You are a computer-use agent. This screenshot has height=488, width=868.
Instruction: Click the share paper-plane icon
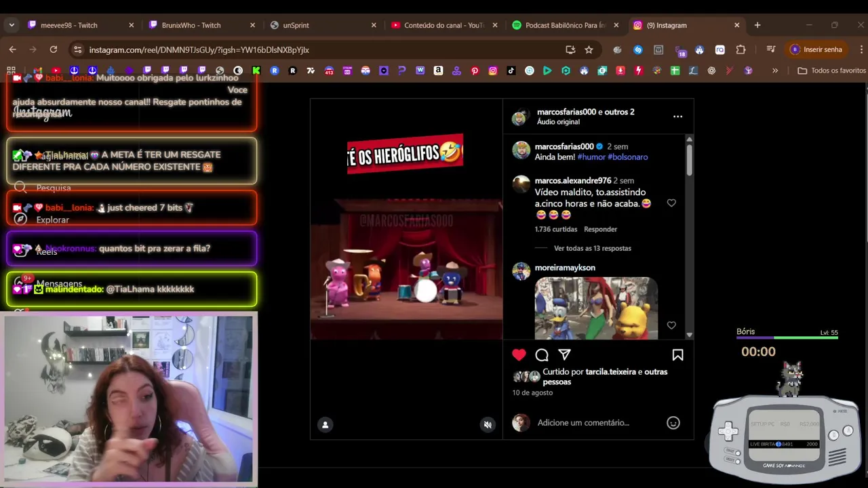[564, 354]
